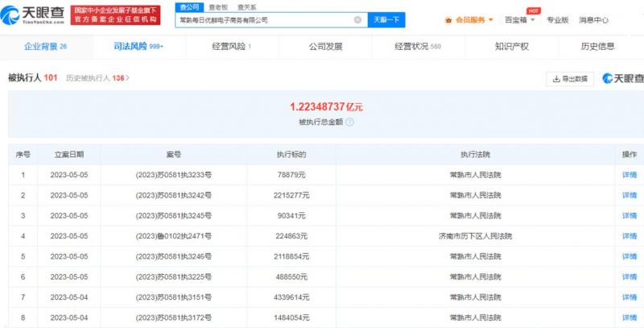Click the help question mark beside 被执行总金额

click(x=349, y=122)
